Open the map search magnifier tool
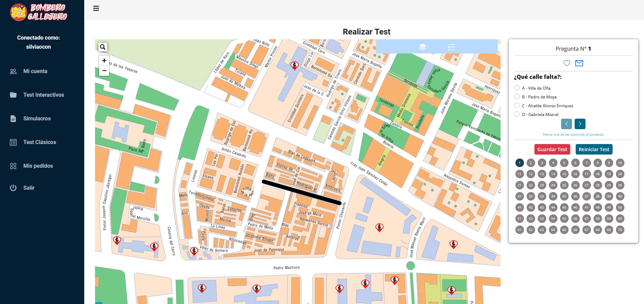This screenshot has height=304, width=644. [x=103, y=47]
